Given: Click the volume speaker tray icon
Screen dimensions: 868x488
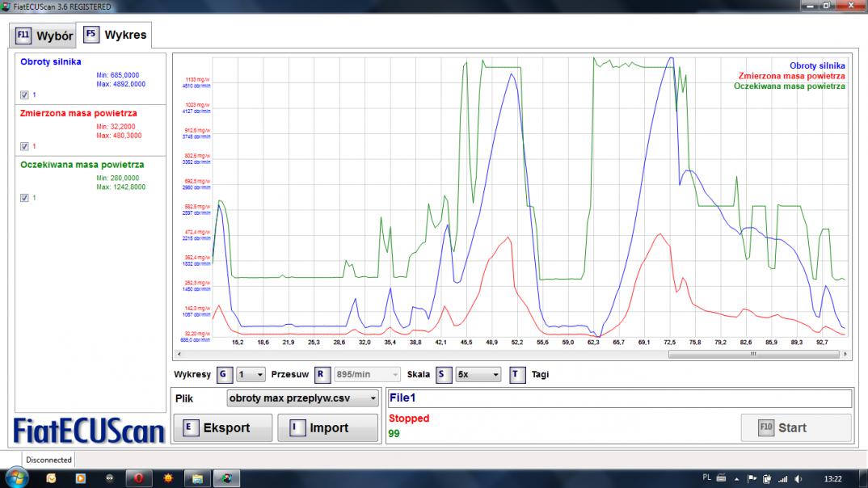Looking at the screenshot, I should [798, 479].
